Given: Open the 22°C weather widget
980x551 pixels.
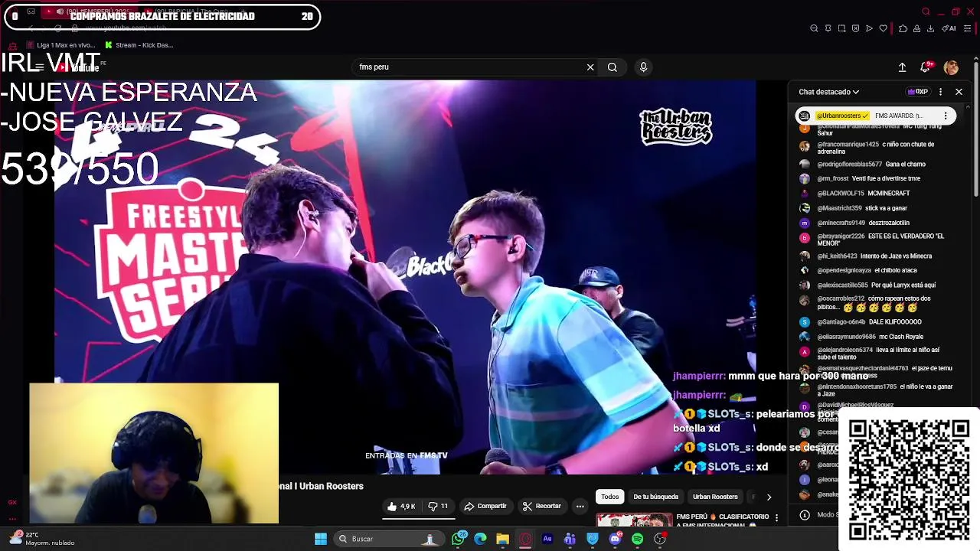Looking at the screenshot, I should coord(42,539).
